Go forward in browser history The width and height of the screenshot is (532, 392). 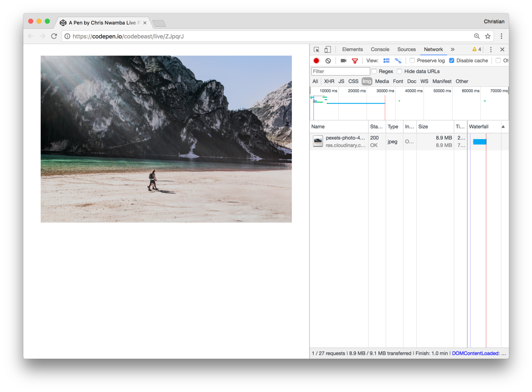[x=42, y=36]
